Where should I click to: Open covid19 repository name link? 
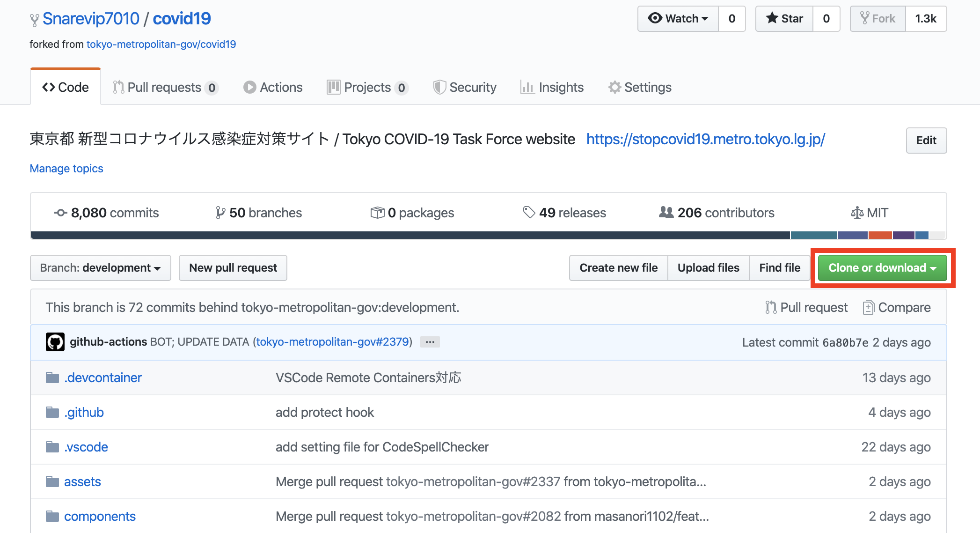click(x=182, y=19)
